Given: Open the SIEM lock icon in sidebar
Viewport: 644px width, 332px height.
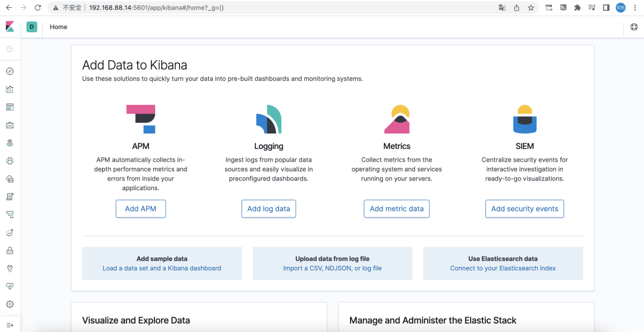Looking at the screenshot, I should (10, 250).
